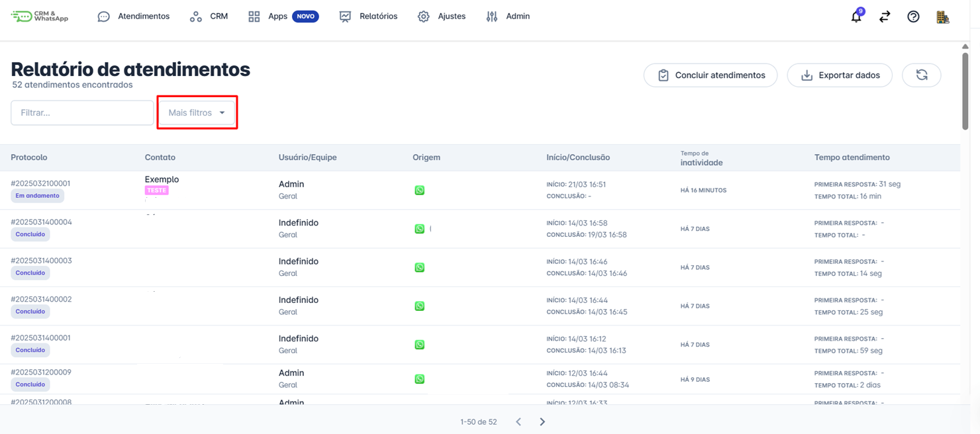Click the Exportar dados button

(840, 75)
